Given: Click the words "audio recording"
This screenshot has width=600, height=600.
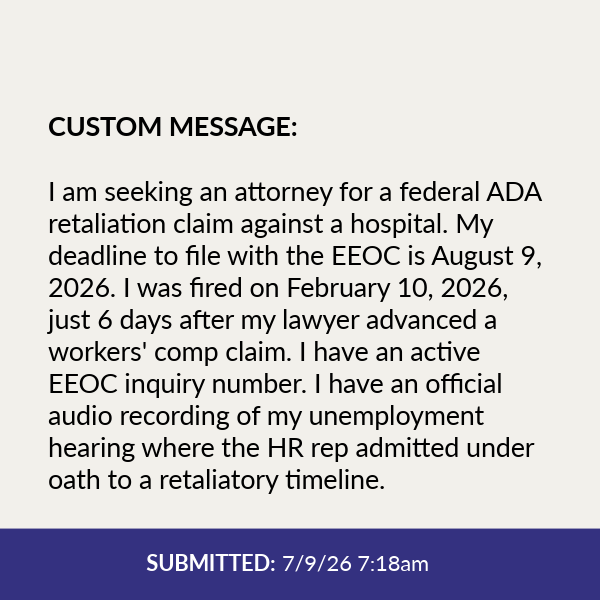Looking at the screenshot, I should 139,417.
